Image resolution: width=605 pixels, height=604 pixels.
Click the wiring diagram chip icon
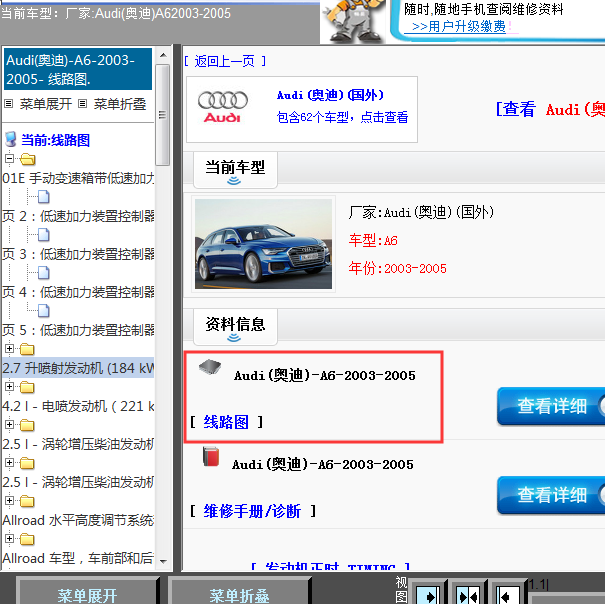point(210,367)
